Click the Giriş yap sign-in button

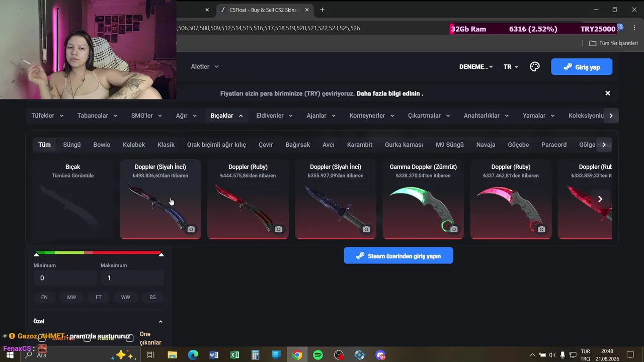pos(582,67)
